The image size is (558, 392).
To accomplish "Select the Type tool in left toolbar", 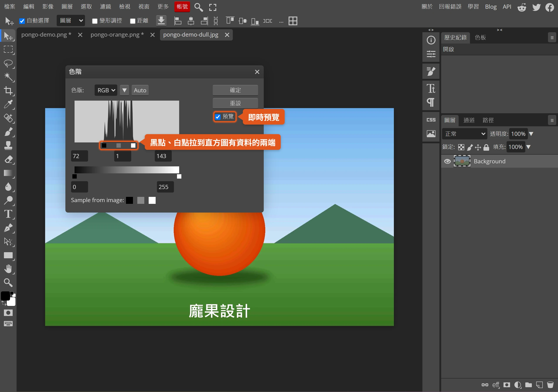I will (9, 214).
